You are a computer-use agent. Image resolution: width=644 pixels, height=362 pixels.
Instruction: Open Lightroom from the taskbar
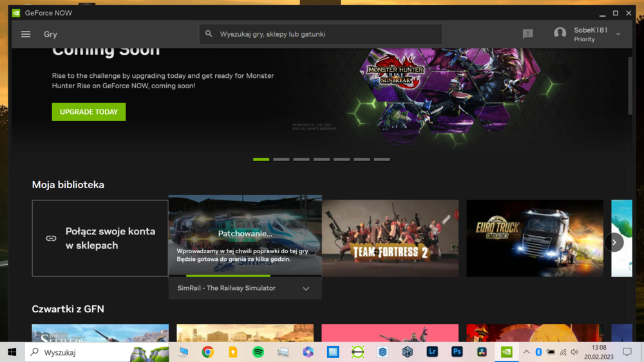click(432, 352)
